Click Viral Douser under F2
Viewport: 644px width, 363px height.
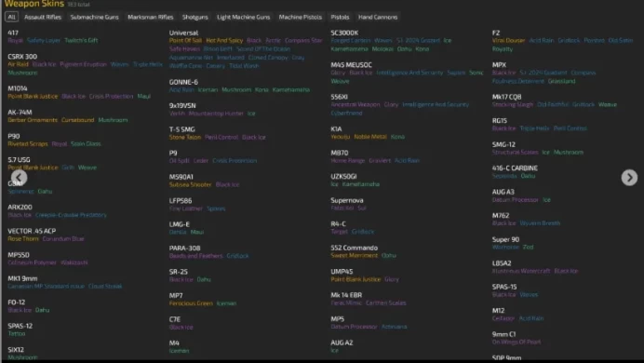(x=508, y=40)
